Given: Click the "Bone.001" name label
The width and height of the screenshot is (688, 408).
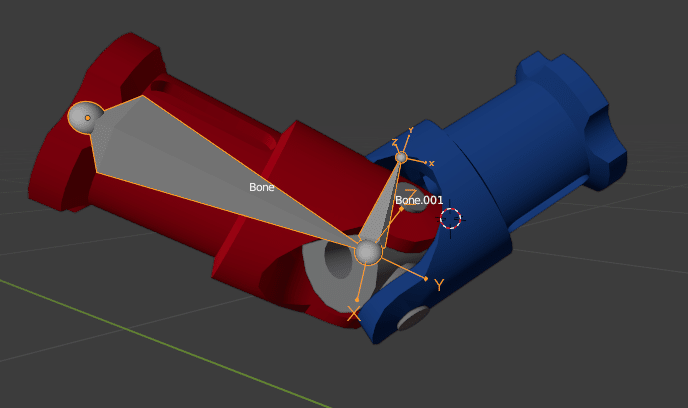Looking at the screenshot, I should tap(419, 200).
